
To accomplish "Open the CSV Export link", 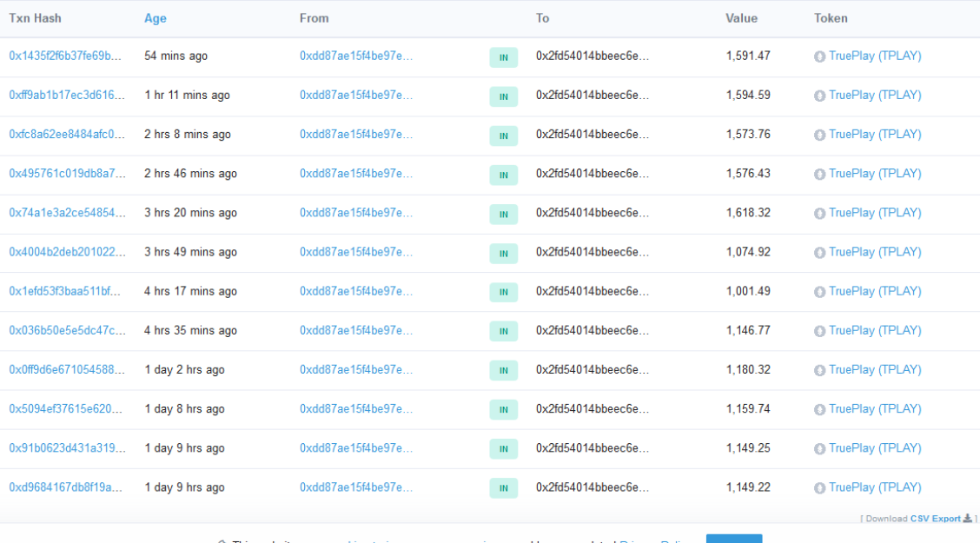I will (x=935, y=519).
